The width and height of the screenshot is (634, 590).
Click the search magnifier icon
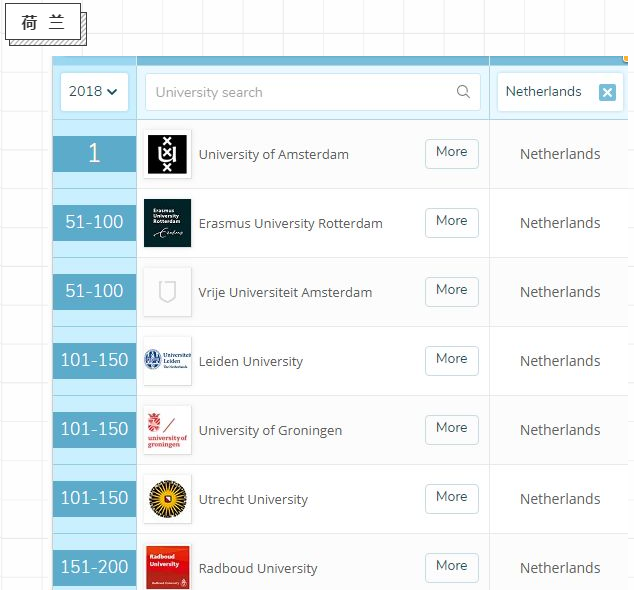463,92
